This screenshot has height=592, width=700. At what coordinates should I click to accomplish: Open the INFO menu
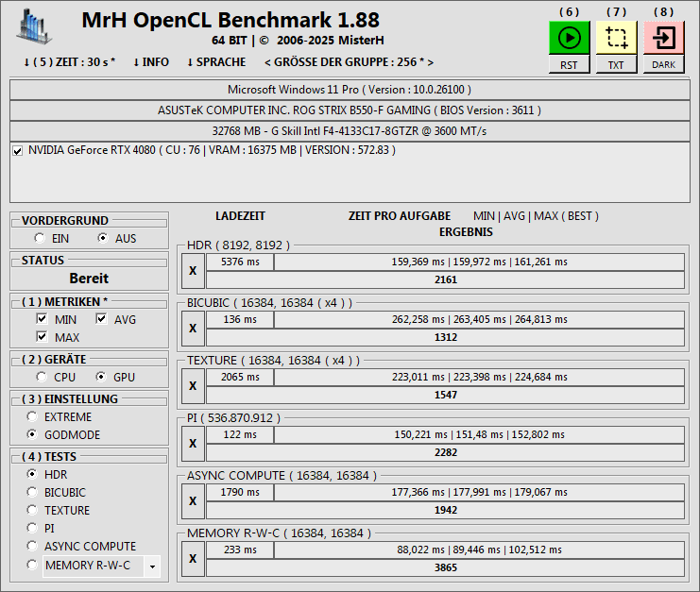point(151,62)
